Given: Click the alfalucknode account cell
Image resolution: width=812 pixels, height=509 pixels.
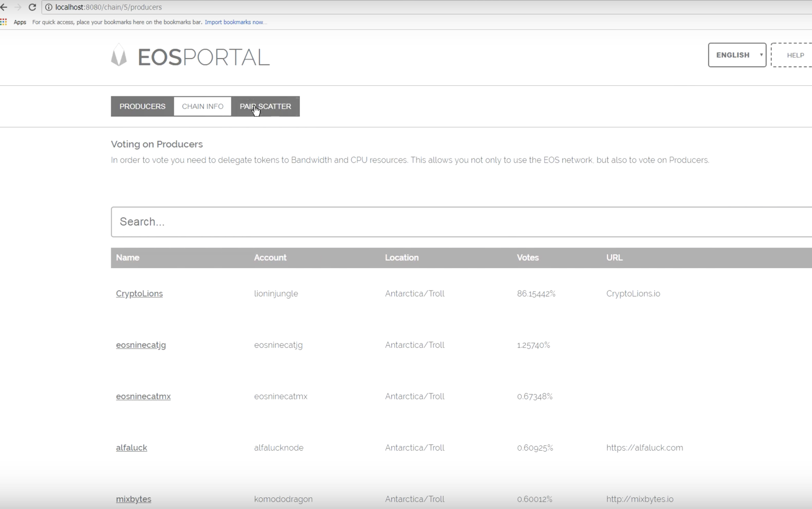Looking at the screenshot, I should pos(279,448).
